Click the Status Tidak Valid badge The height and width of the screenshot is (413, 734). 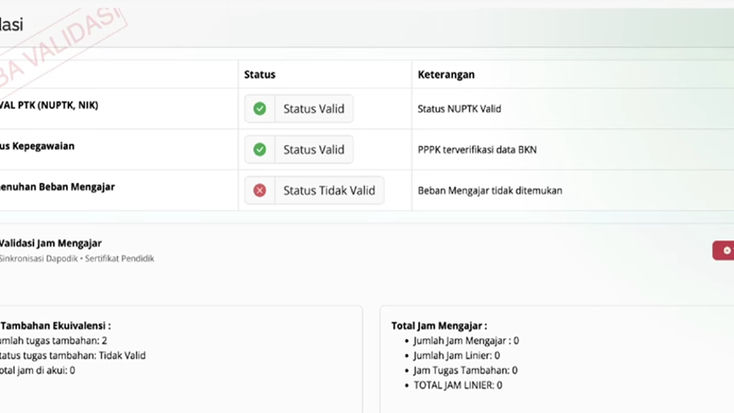click(314, 191)
